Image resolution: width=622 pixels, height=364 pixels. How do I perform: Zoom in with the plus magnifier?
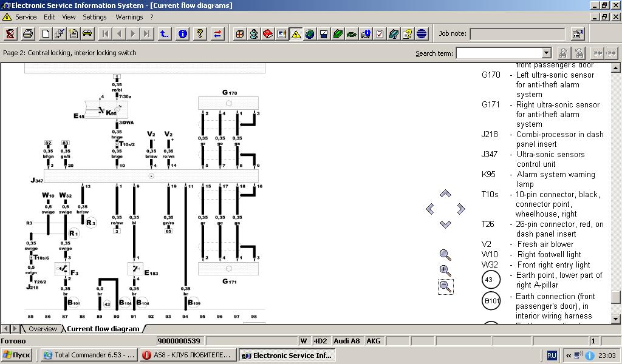pos(445,271)
